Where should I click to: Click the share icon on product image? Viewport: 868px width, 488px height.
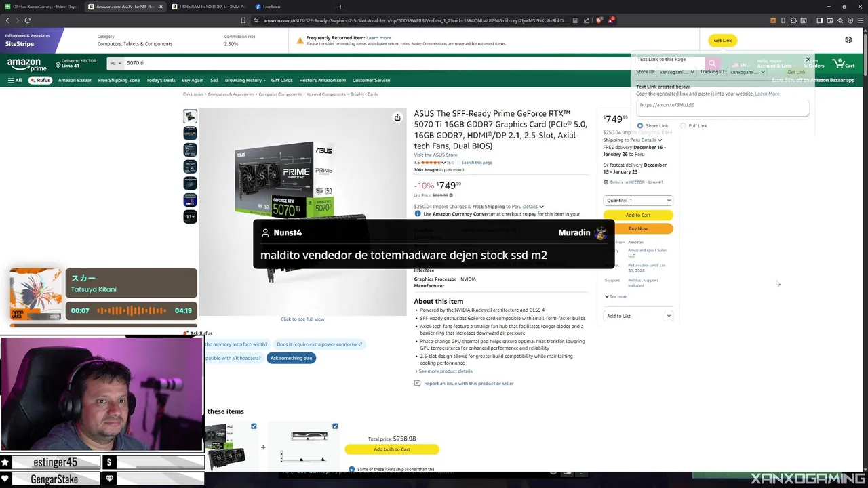coord(397,117)
